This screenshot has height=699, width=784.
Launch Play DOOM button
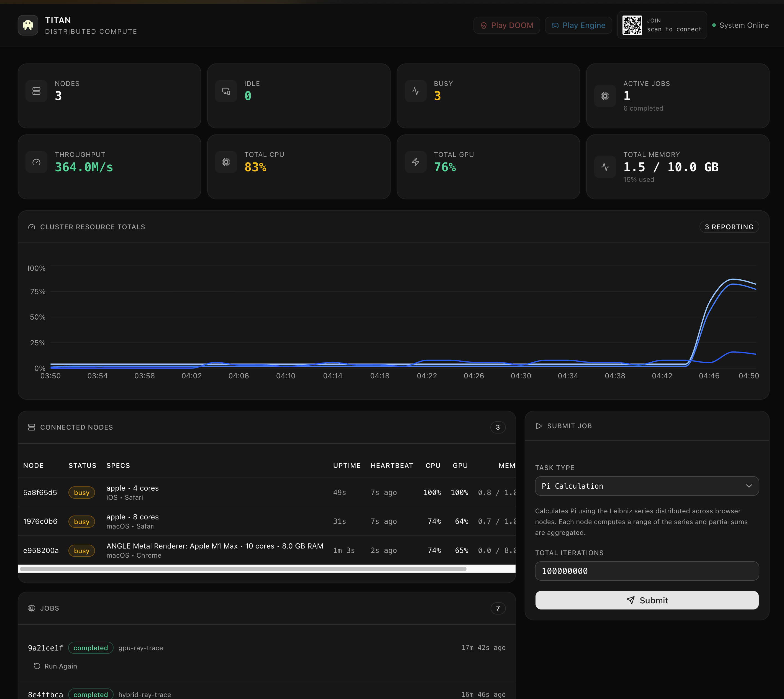[x=506, y=25]
